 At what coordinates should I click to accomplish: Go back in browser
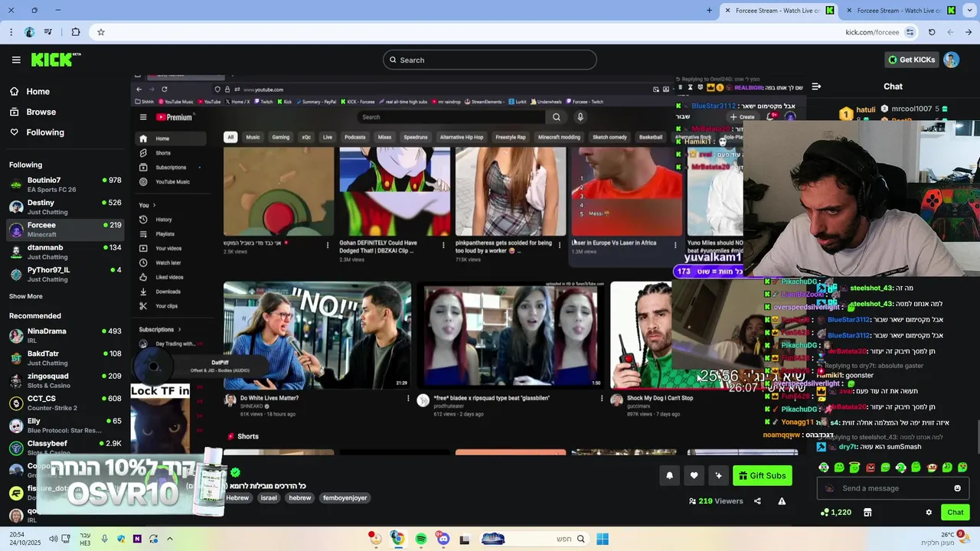(969, 32)
